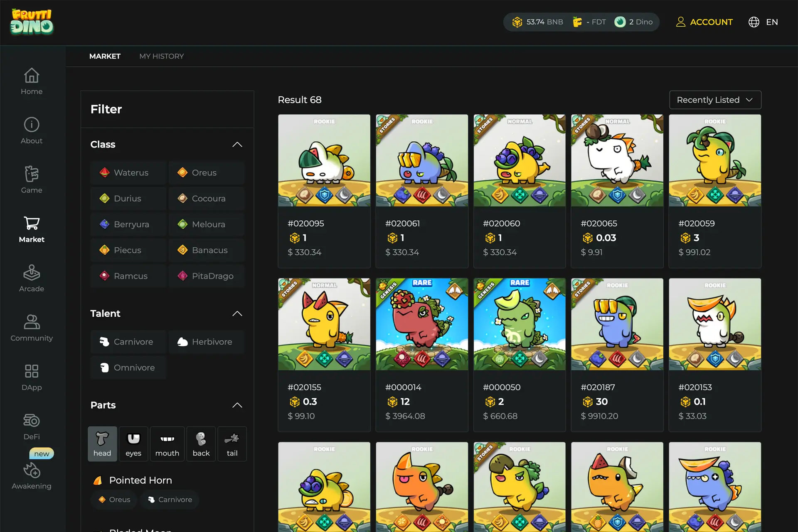Screen dimensions: 798x532
Task: Toggle the PitaDrago class filter
Action: [x=206, y=276]
